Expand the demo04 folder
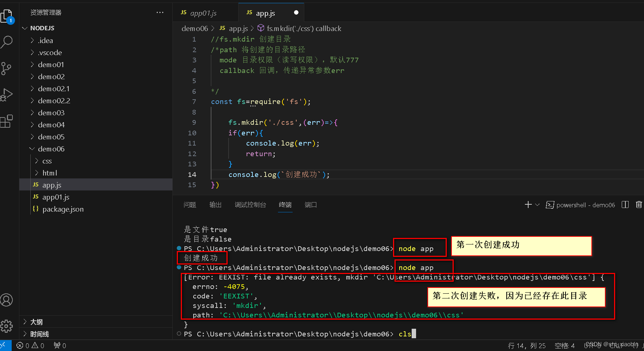The width and height of the screenshot is (644, 351). click(x=96, y=125)
